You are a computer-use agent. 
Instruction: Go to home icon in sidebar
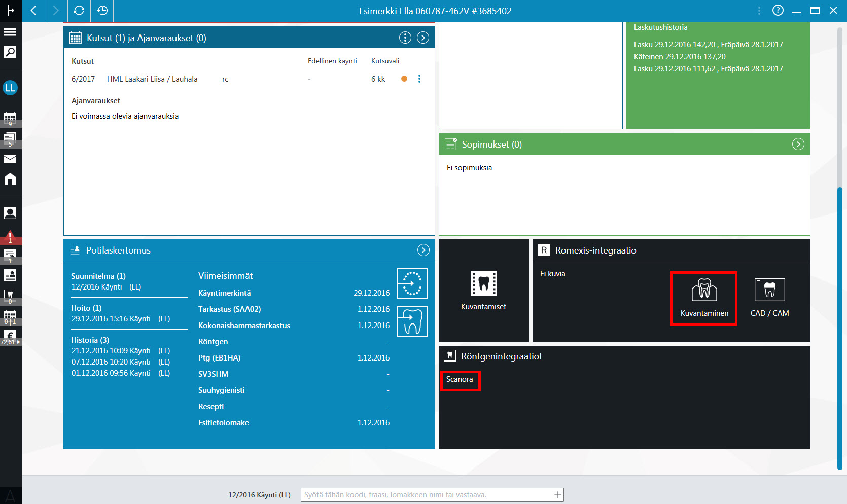tap(10, 179)
